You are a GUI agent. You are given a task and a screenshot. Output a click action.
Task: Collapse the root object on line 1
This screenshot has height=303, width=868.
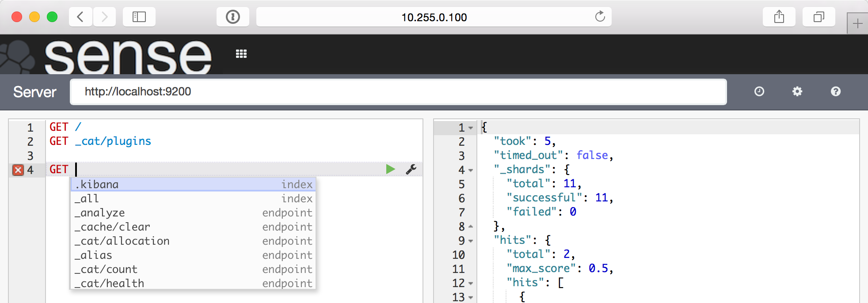click(471, 128)
